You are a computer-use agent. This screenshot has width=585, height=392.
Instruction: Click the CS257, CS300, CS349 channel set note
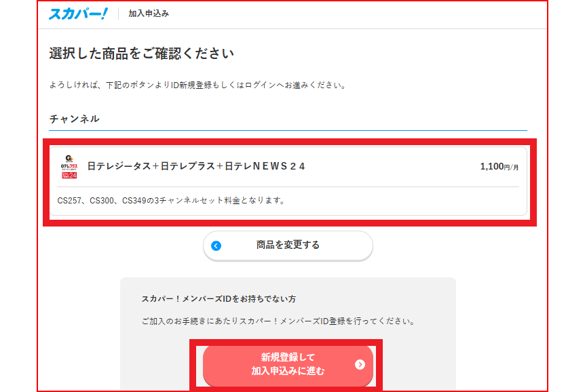coord(170,201)
